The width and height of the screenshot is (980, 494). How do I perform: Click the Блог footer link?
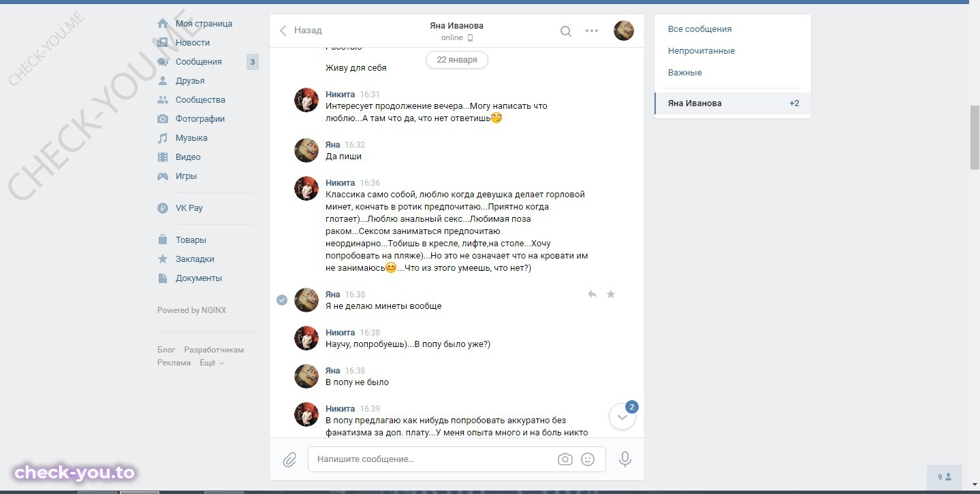(x=166, y=350)
